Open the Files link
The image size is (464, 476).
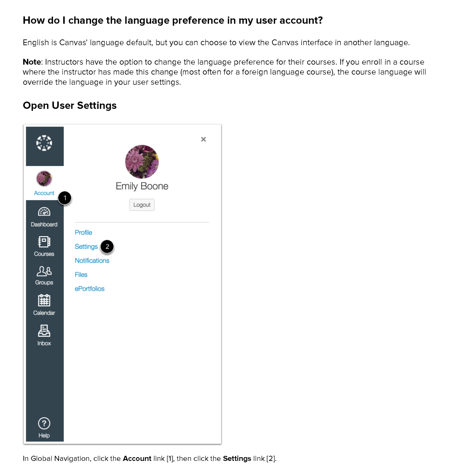(x=81, y=275)
